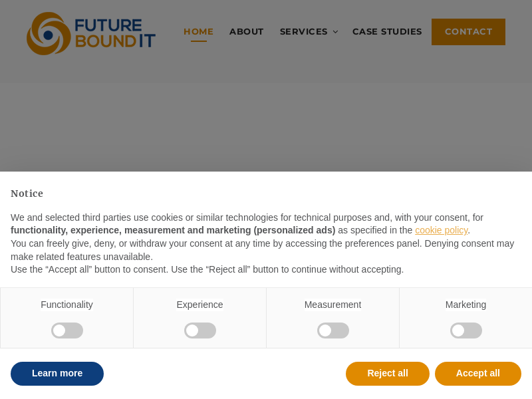Click the Future Bound IT logo text
The image size is (532, 399).
[x=114, y=33]
